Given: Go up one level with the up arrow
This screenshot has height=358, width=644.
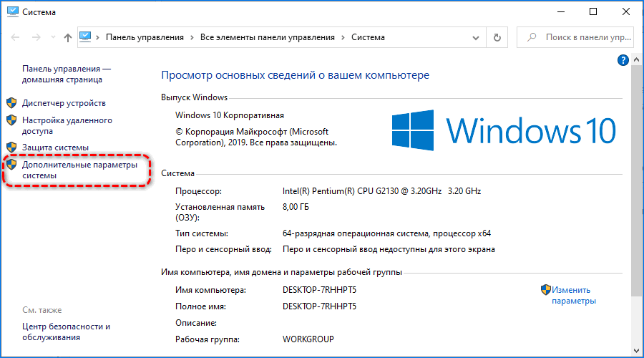Looking at the screenshot, I should click(67, 37).
